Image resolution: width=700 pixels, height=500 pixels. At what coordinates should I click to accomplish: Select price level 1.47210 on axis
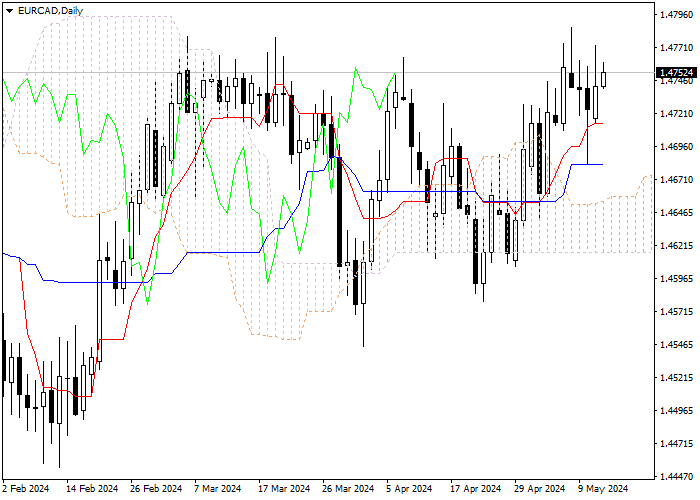[x=677, y=114]
